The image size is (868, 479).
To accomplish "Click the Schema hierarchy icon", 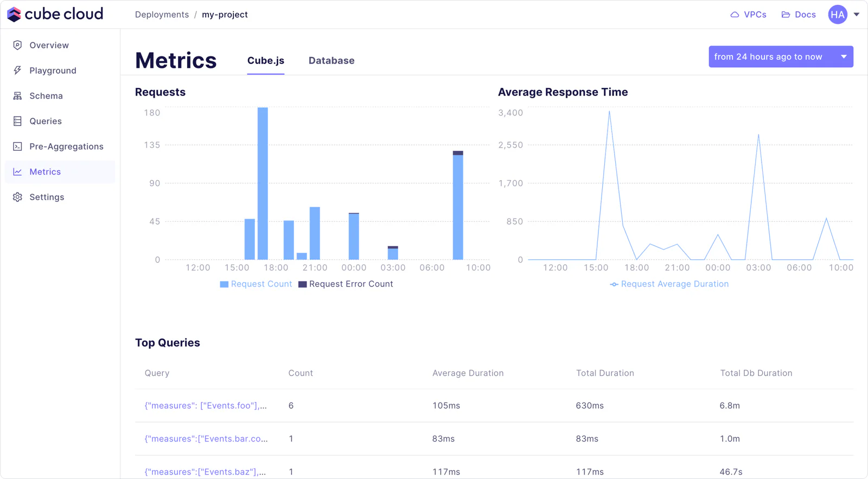I will pos(17,96).
